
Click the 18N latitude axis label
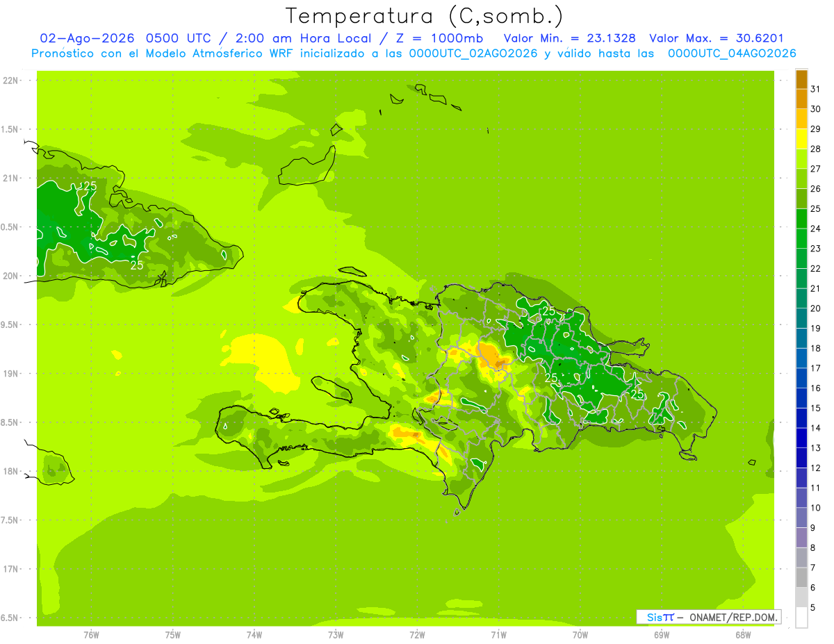(x=10, y=472)
